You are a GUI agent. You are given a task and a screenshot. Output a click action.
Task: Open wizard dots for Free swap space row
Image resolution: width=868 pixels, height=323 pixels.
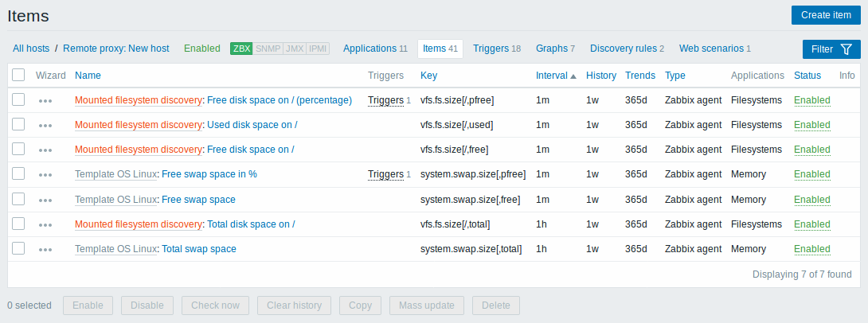coord(45,200)
